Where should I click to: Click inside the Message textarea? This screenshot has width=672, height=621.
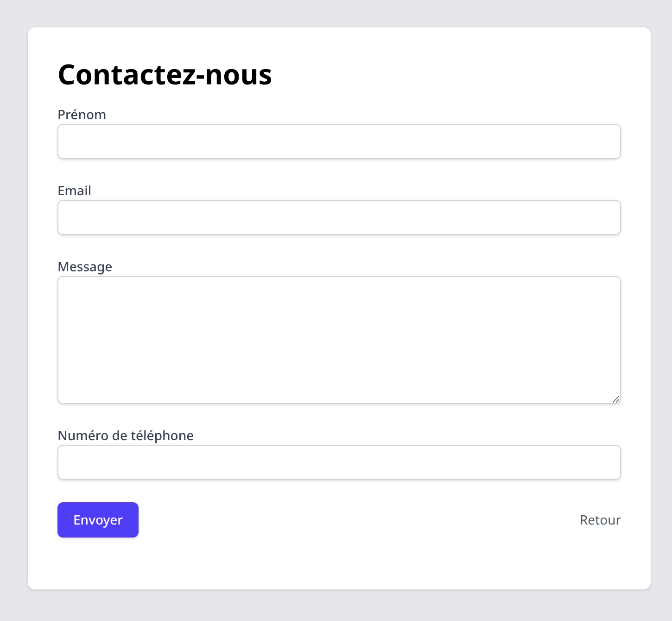[339, 339]
